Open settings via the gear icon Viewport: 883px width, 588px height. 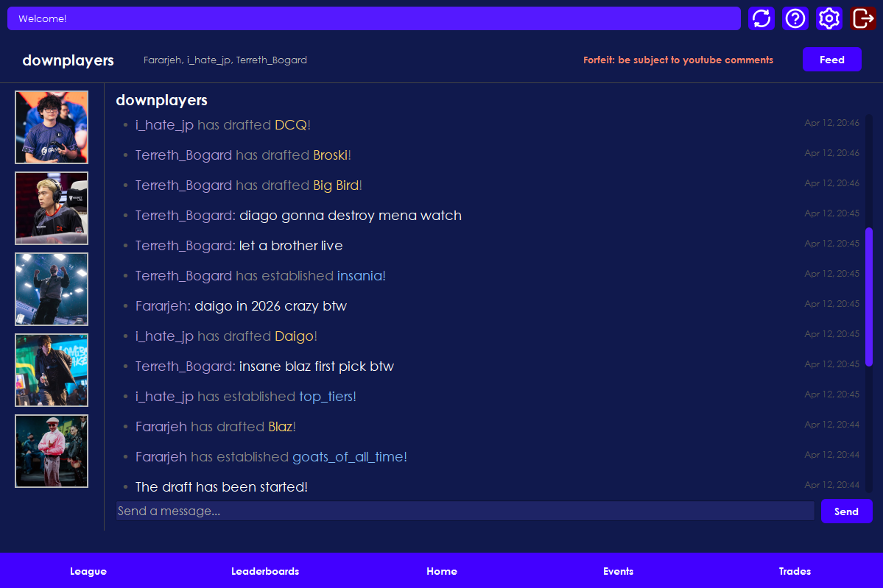tap(829, 18)
